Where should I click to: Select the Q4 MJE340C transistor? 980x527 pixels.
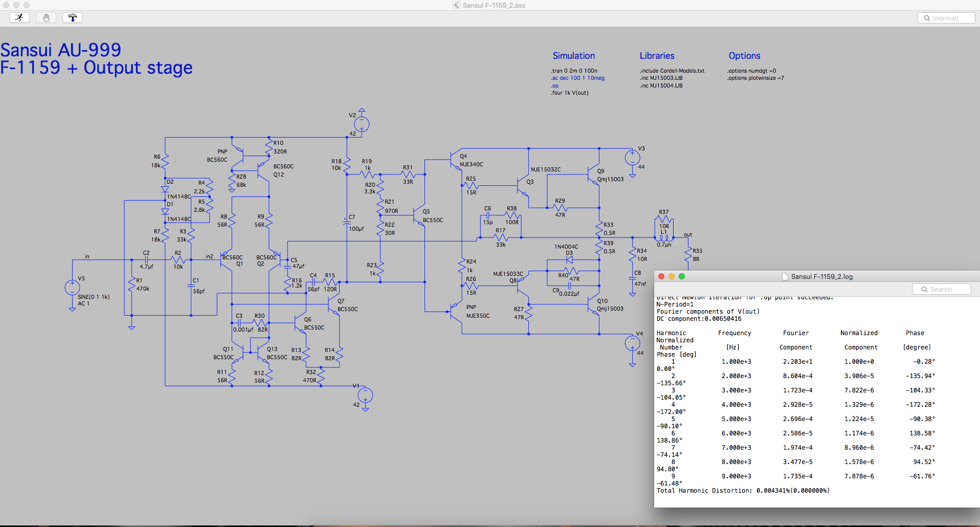click(455, 160)
